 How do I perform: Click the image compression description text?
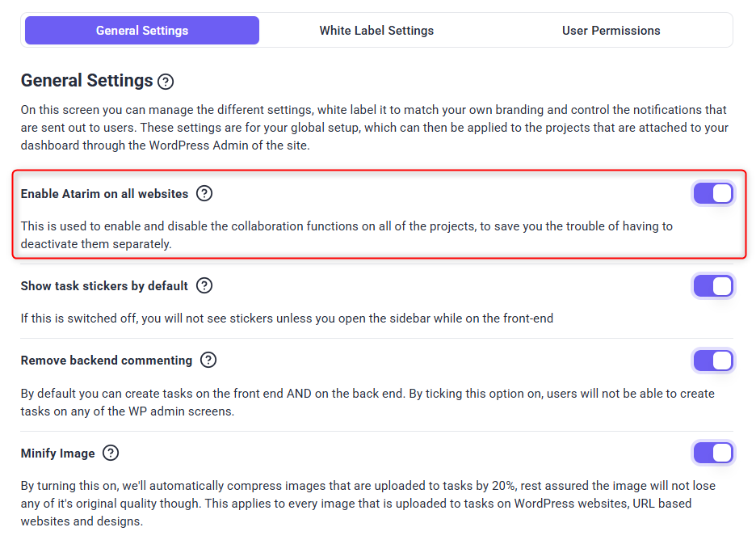coord(367,504)
